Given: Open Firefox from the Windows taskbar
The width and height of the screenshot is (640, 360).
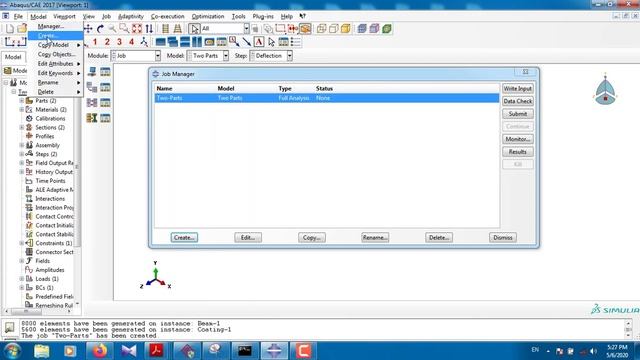Looking at the screenshot, I should (x=99, y=351).
